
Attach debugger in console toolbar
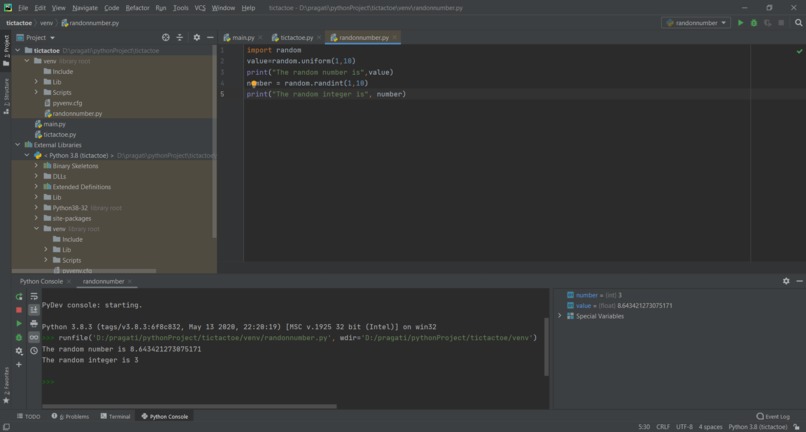click(x=19, y=337)
